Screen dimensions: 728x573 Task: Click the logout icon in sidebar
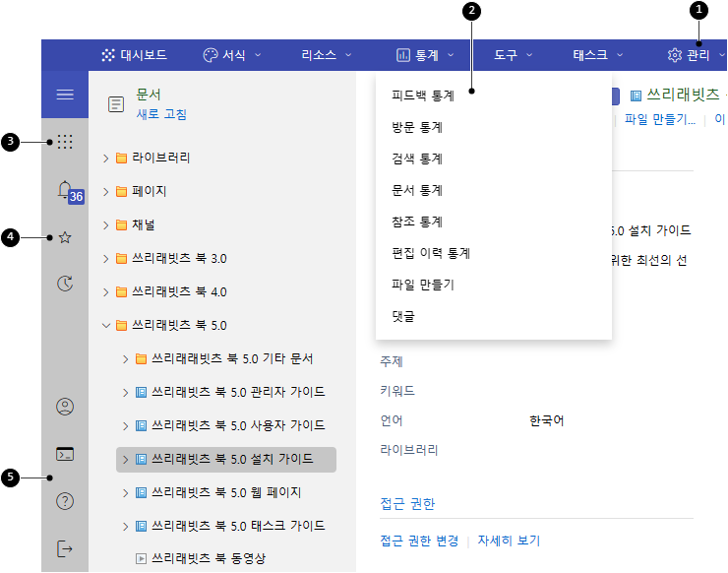(65, 548)
